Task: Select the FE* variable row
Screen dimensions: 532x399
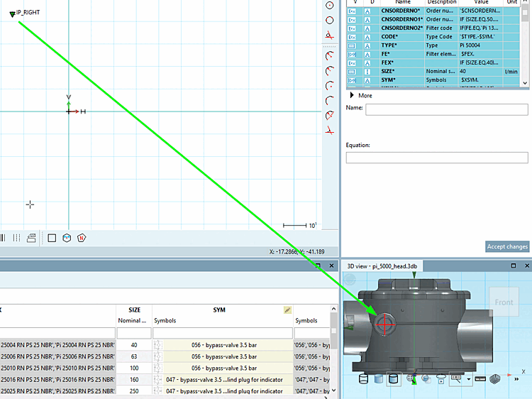Action: tap(433, 55)
